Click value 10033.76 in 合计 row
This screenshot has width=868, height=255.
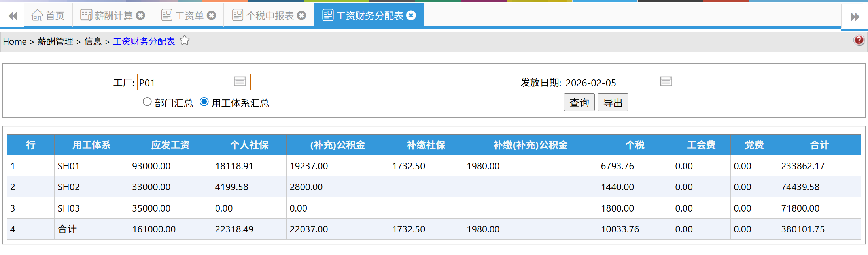click(x=620, y=229)
